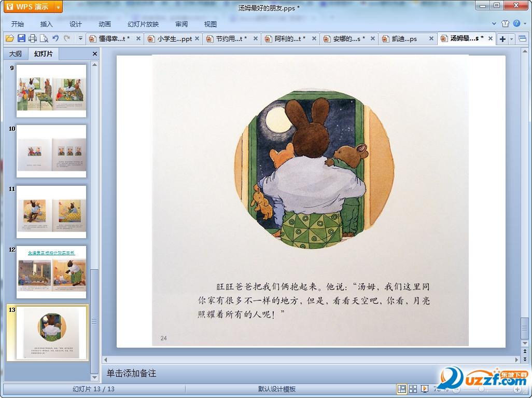532x398 pixels.
Task: Close the slide thumbnail panel
Action: pos(95,53)
